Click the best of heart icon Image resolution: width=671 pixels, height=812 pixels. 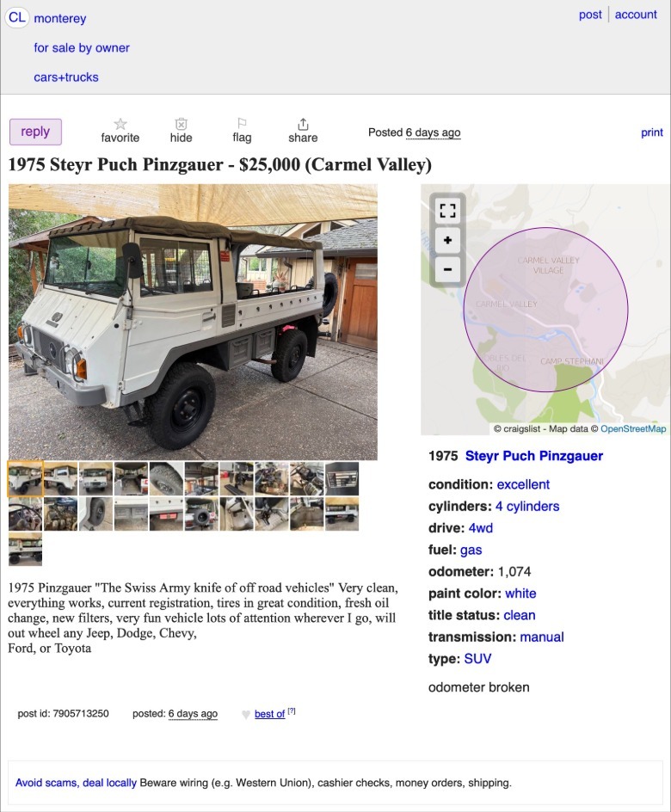(x=246, y=715)
